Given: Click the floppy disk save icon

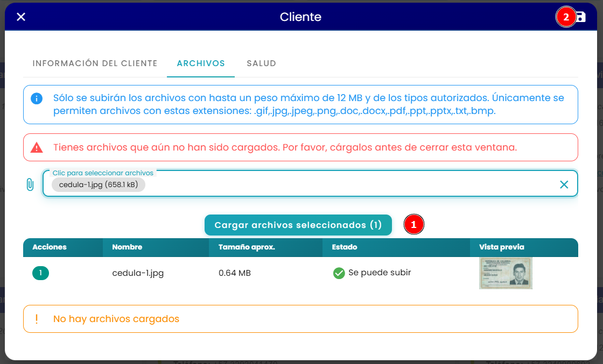Looking at the screenshot, I should click(x=581, y=17).
